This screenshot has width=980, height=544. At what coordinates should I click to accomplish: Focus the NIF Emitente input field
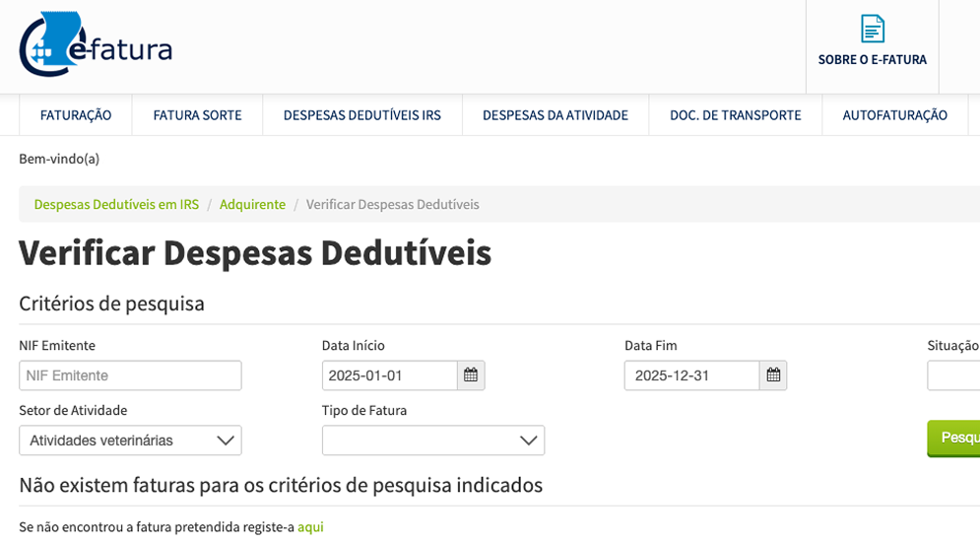click(130, 375)
